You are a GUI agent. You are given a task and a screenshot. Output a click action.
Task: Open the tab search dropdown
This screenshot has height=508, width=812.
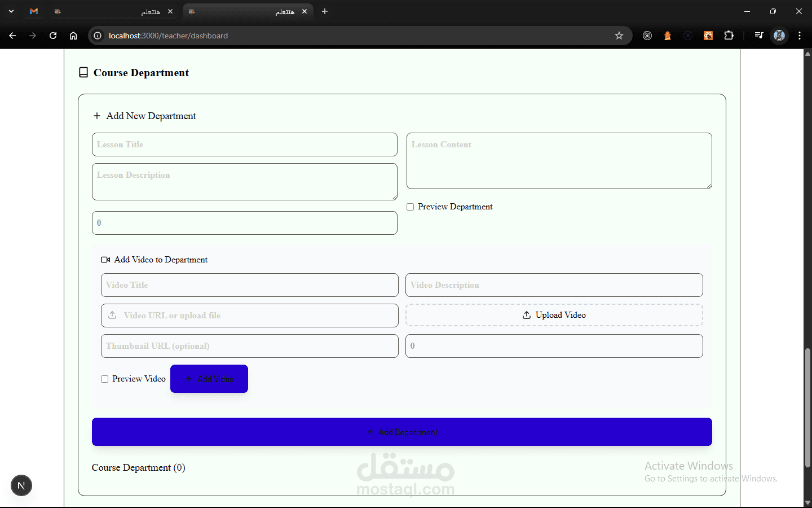11,11
